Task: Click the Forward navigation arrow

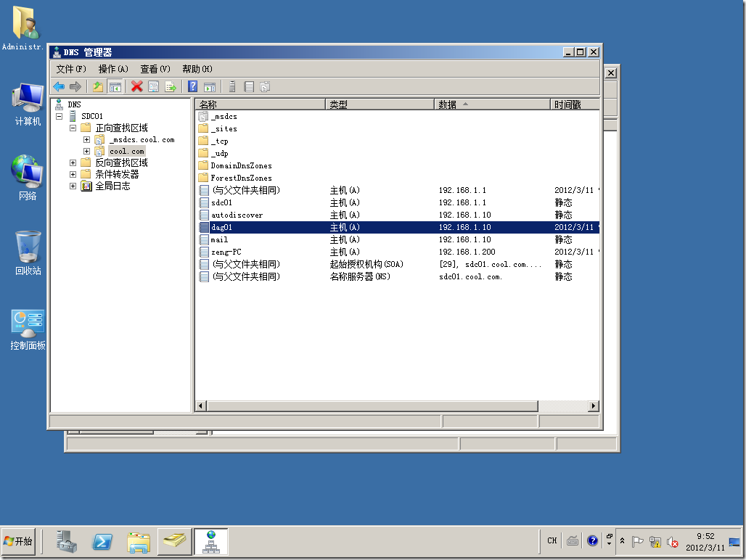Action: [74, 86]
